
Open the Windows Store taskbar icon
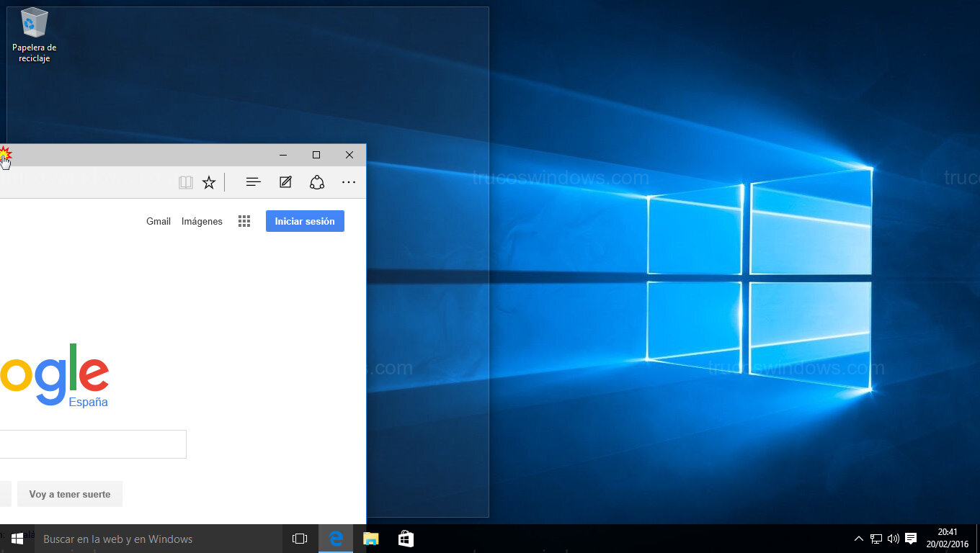(x=406, y=539)
